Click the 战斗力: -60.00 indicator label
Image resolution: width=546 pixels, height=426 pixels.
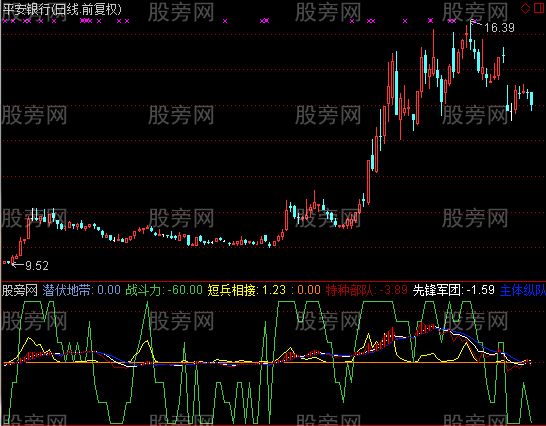[164, 290]
